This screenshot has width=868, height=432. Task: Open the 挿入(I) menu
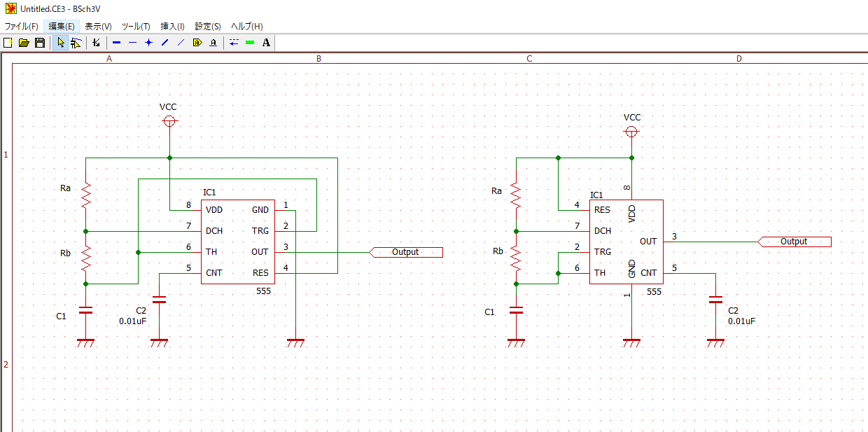(171, 26)
